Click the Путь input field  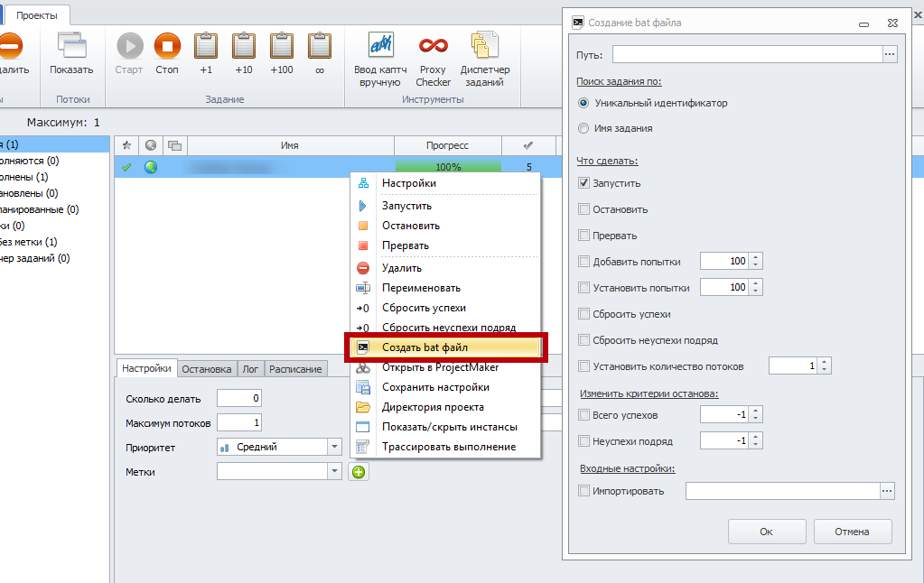[x=747, y=54]
